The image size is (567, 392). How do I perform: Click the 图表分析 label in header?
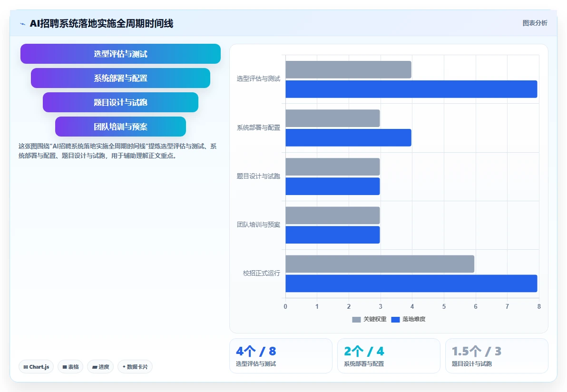[535, 23]
